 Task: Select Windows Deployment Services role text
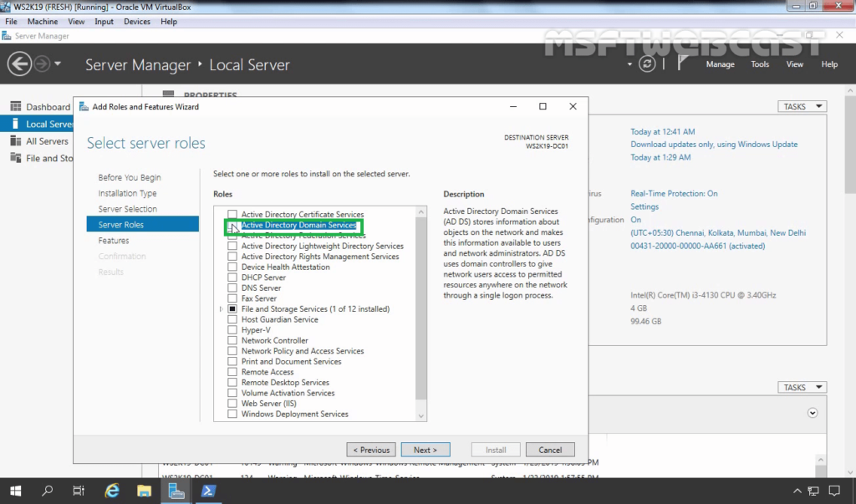click(295, 414)
